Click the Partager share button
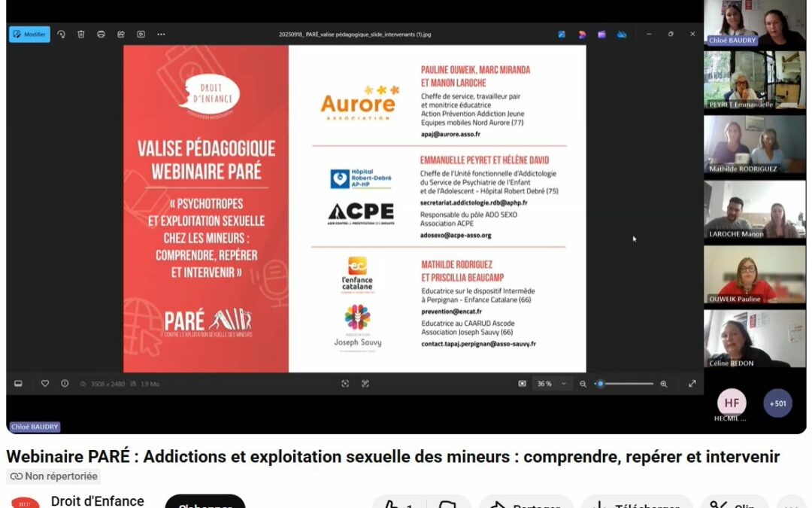Image resolution: width=812 pixels, height=508 pixels. pyautogui.click(x=526, y=503)
